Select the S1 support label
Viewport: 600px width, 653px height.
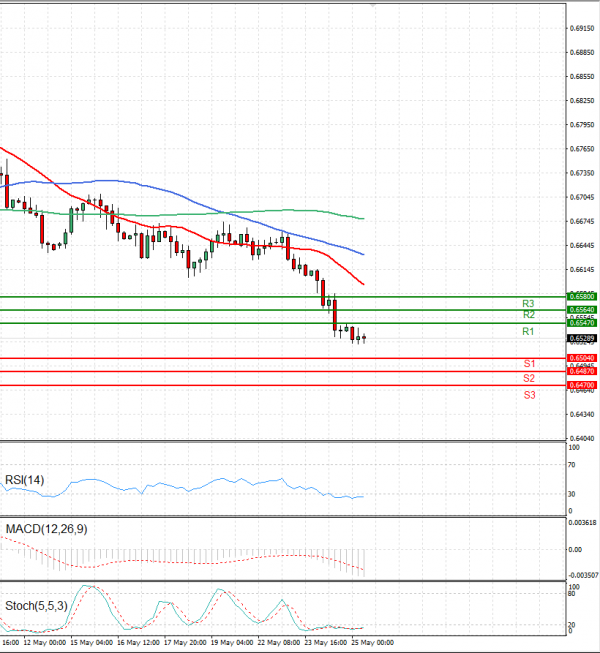pos(528,363)
